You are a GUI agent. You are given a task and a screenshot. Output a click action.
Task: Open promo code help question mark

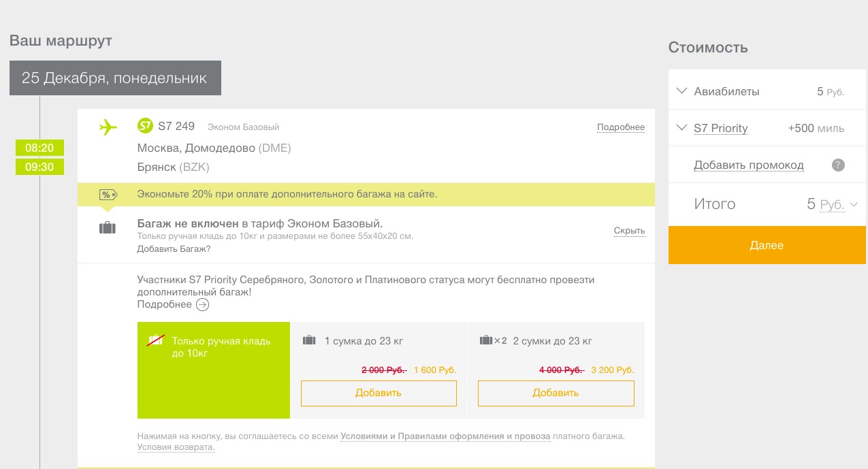coord(838,165)
